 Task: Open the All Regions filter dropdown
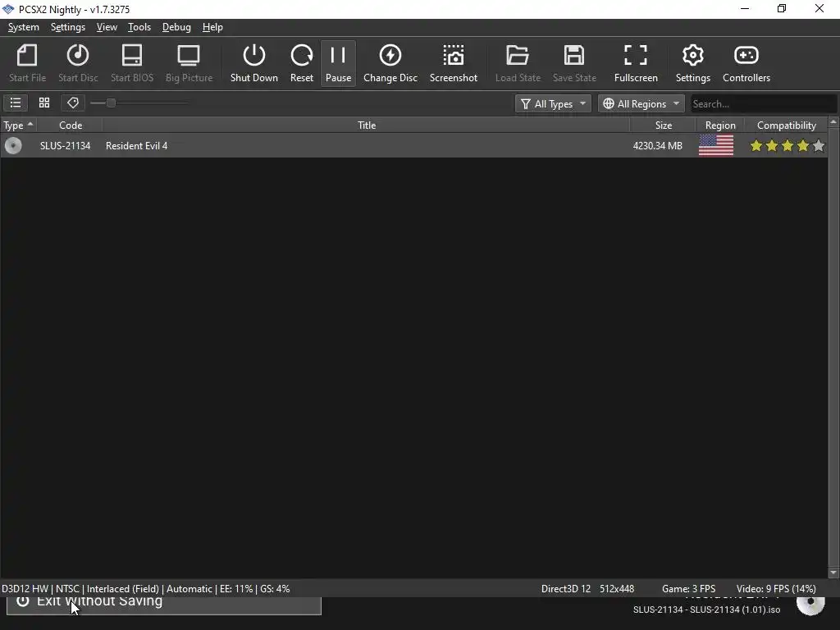click(x=641, y=103)
